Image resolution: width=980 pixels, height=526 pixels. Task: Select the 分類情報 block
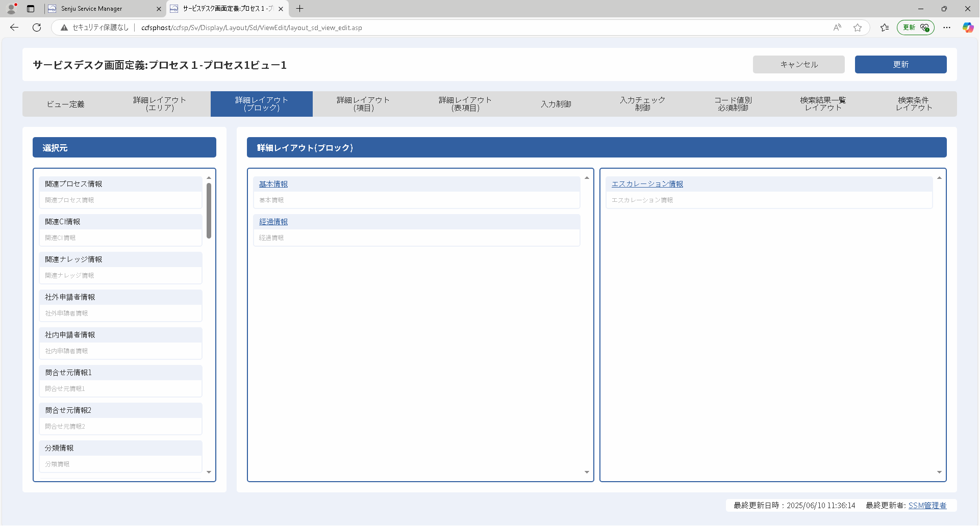[121, 456]
